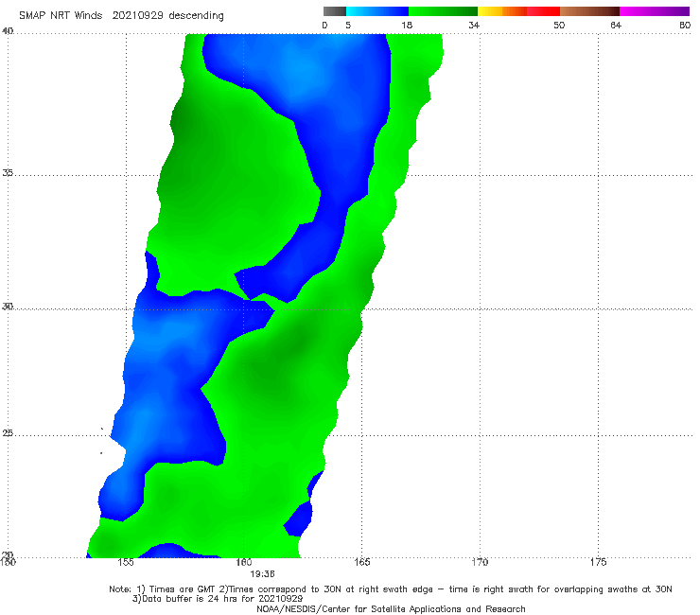Click the title text 'SMAP NRT Winds'
This screenshot has height=615, width=700.
(x=61, y=15)
